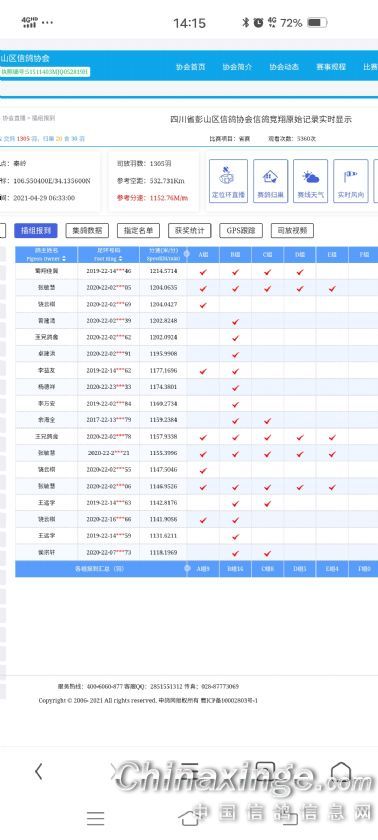Open the 赛鸽归巢 pigeon homing icon

point(270,181)
